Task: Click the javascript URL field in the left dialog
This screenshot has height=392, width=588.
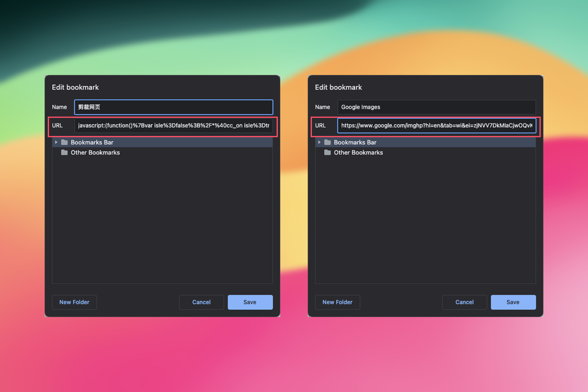Action: point(173,125)
